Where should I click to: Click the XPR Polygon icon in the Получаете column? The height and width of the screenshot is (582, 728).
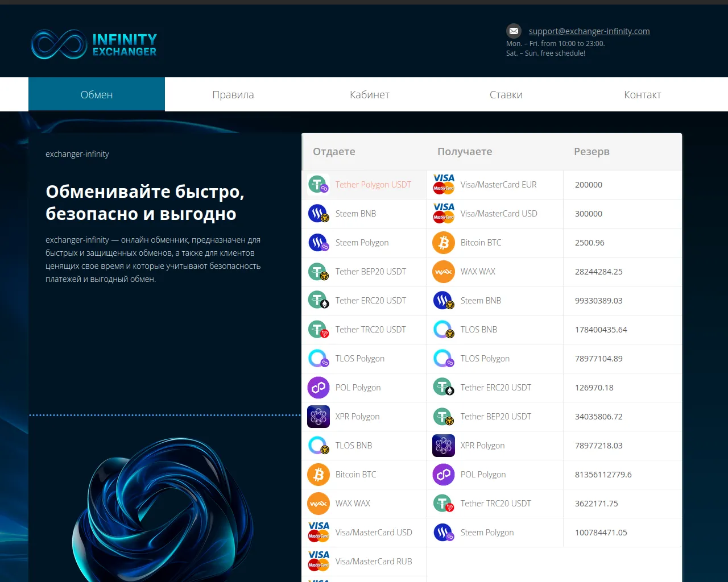444,446
